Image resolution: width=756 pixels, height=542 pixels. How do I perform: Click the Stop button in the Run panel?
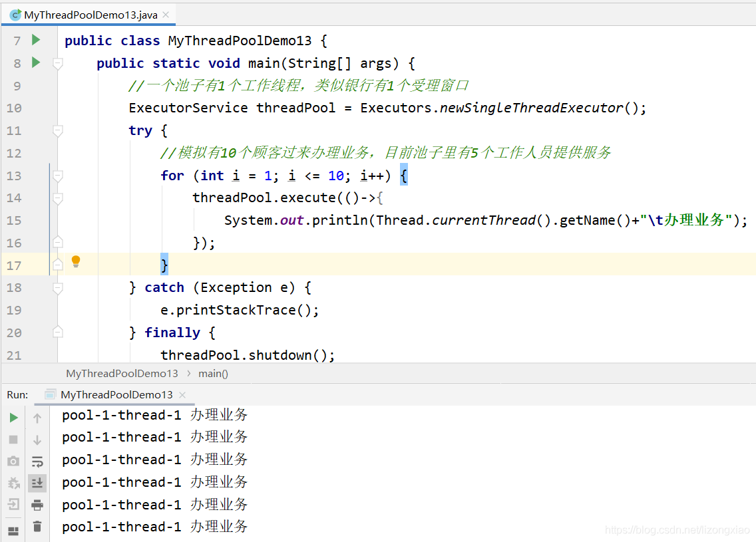(x=13, y=440)
